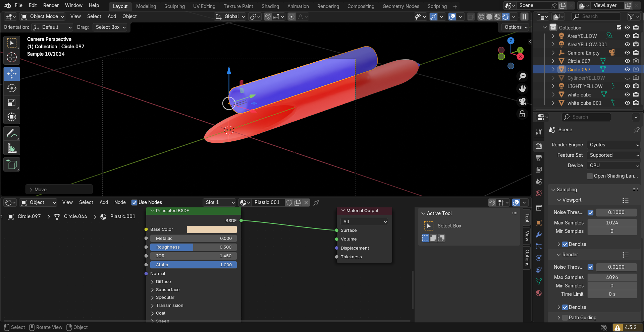644x332 pixels.
Task: Toggle Viewport Noise Threshold checkbox
Action: coord(591,212)
